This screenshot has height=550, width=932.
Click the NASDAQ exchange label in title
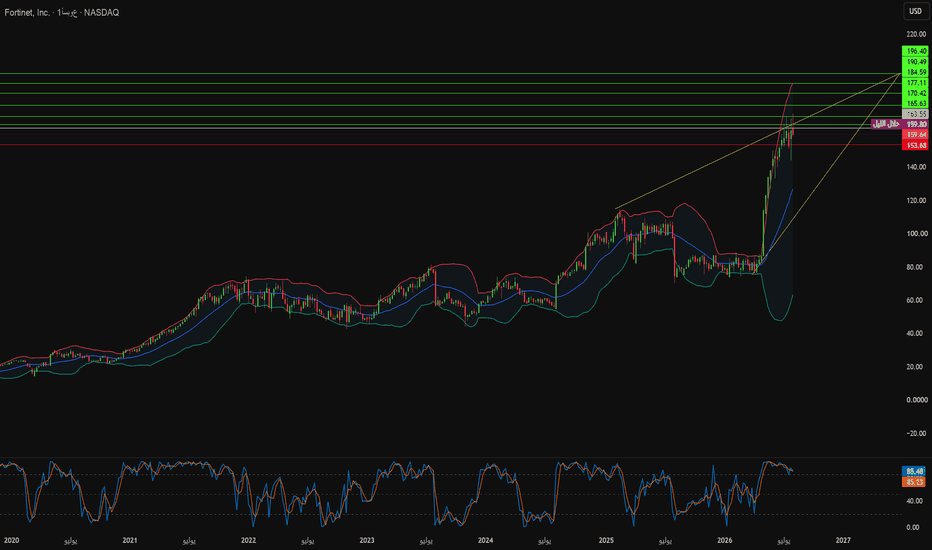(101, 12)
